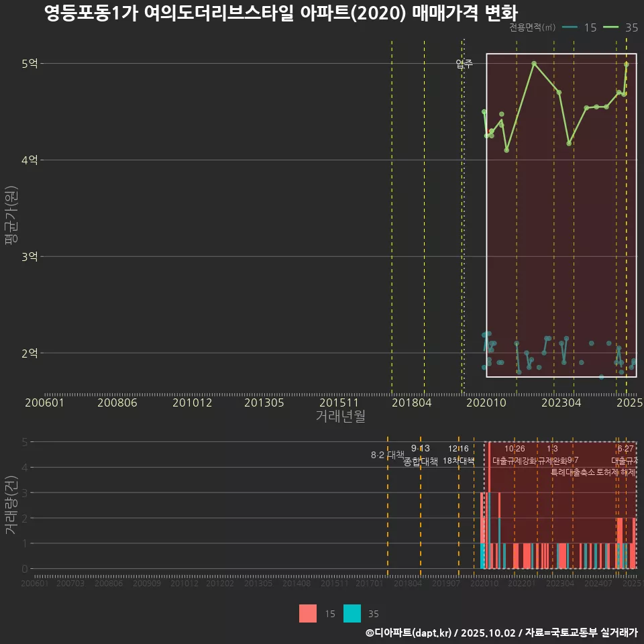This screenshot has height=644, width=644.
Task: Click the 12·16 18차대책 policy label
Action: pos(459,455)
